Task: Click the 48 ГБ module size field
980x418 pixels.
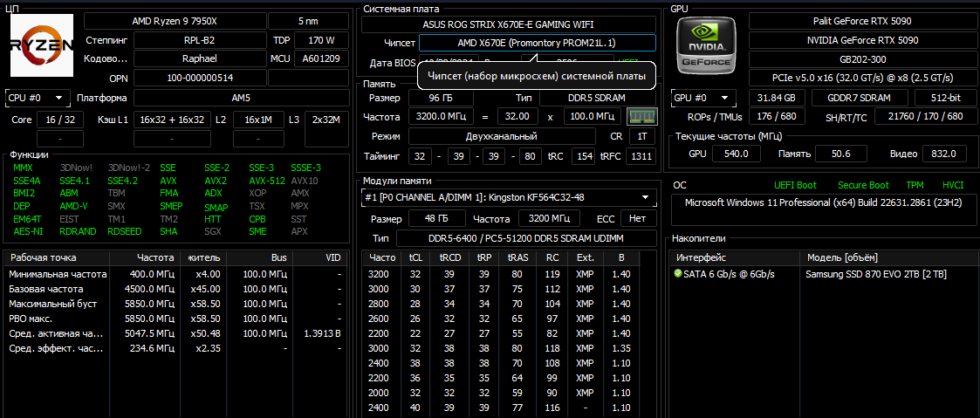Action: [x=437, y=219]
